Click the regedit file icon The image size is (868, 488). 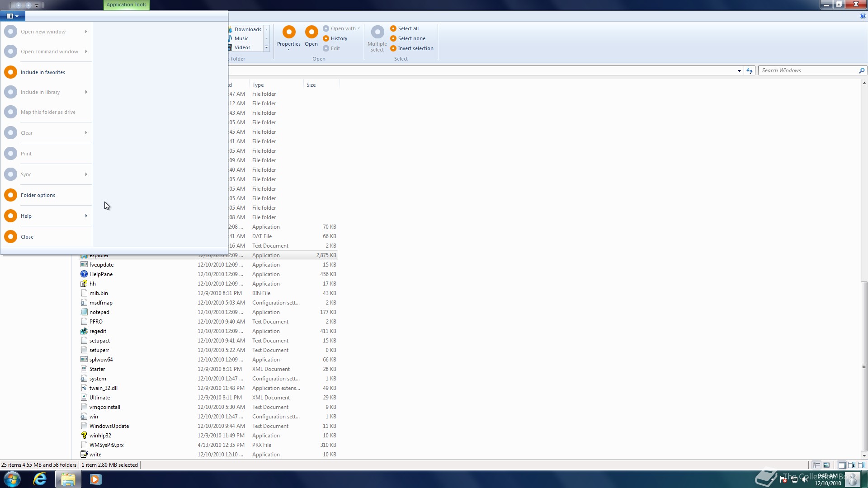[84, 331]
